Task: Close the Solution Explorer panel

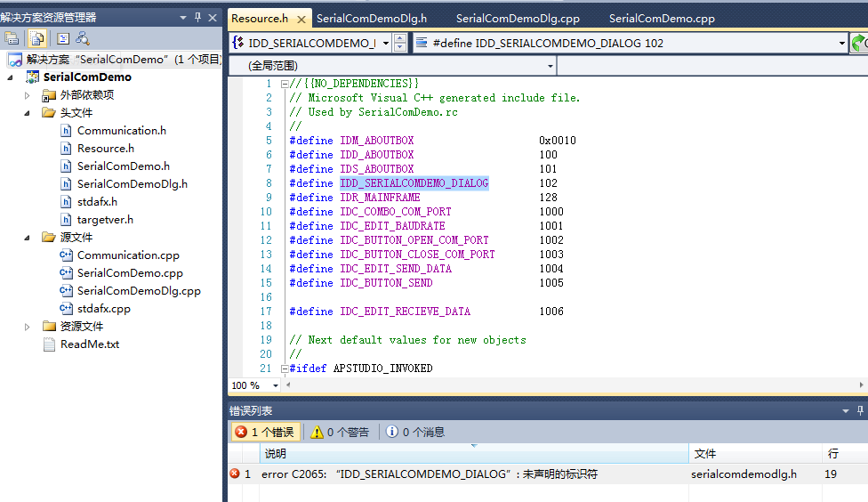Action: [213, 18]
